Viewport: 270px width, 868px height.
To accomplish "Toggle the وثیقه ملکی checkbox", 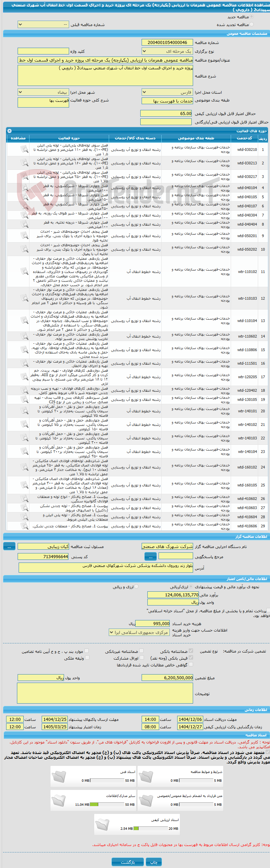I will 87,658.
